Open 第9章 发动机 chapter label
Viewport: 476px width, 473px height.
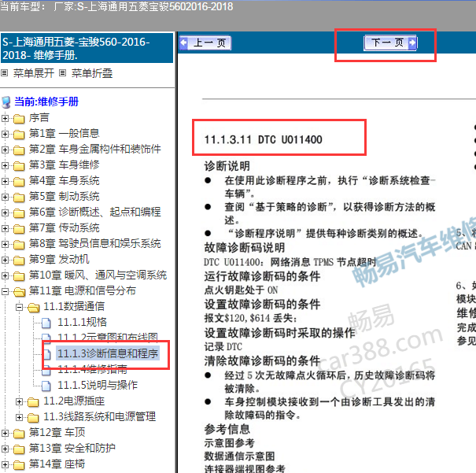pyautogui.click(x=59, y=259)
